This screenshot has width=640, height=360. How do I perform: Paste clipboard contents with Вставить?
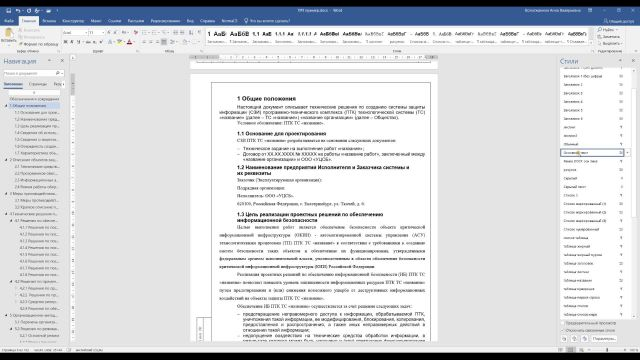[8, 36]
